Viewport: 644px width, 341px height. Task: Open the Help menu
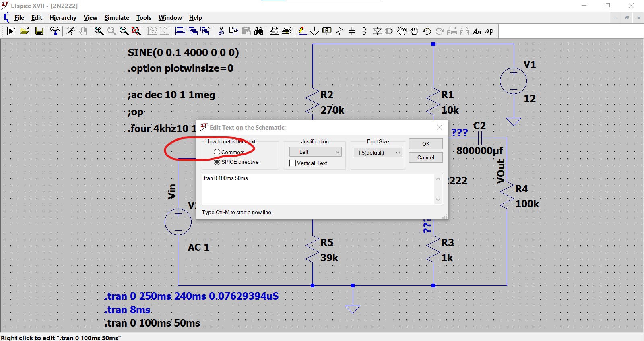point(196,18)
